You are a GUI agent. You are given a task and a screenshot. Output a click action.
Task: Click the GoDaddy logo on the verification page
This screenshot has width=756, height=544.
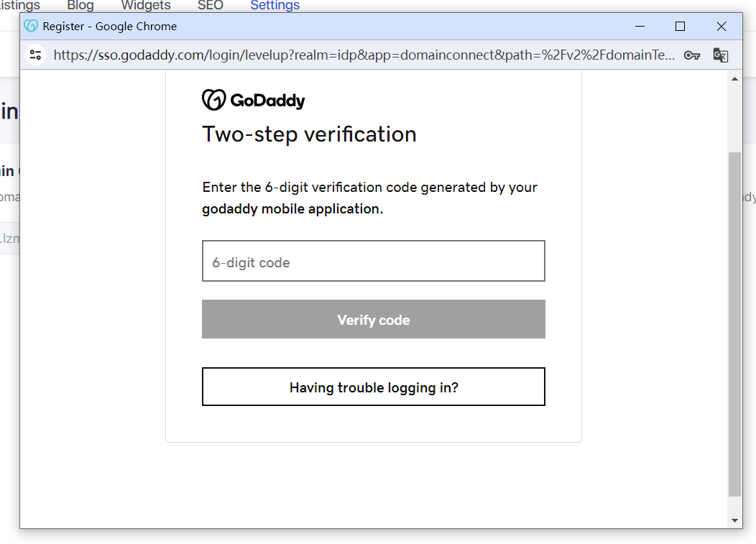[254, 100]
